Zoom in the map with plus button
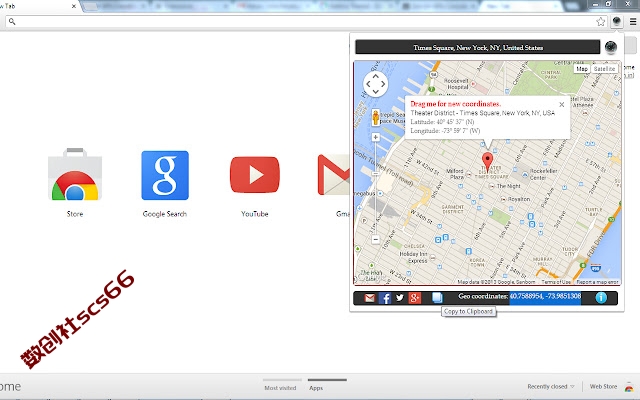Image resolution: width=640 pixels, height=400 pixels. 376,137
